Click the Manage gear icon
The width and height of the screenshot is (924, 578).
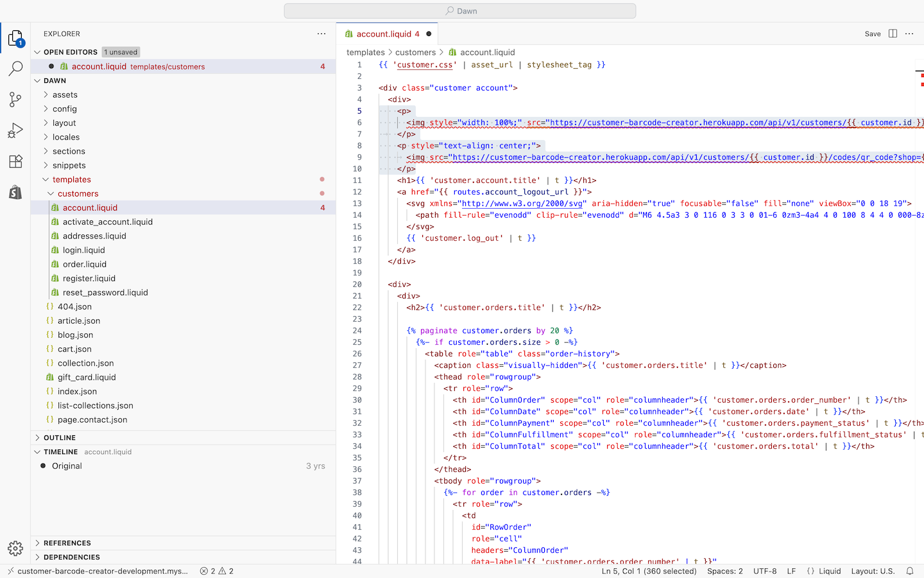coord(15,548)
